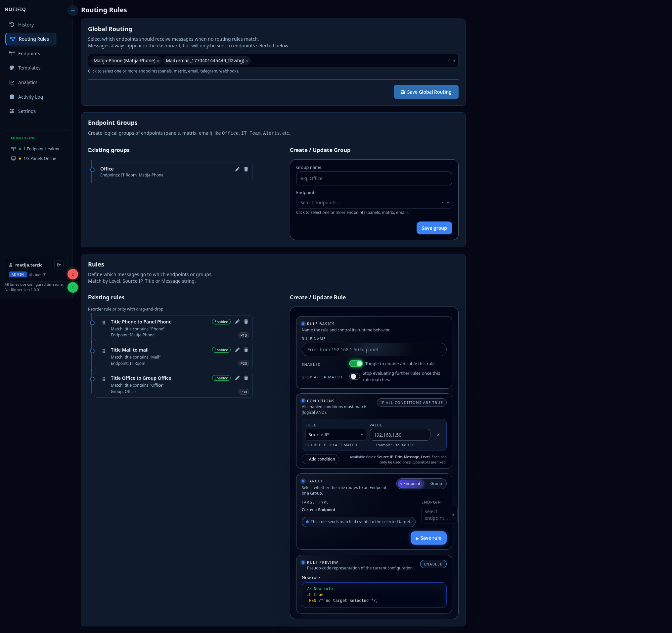Edit the Office group with pencil icon
Screen dimensions: 672x633
(237, 169)
